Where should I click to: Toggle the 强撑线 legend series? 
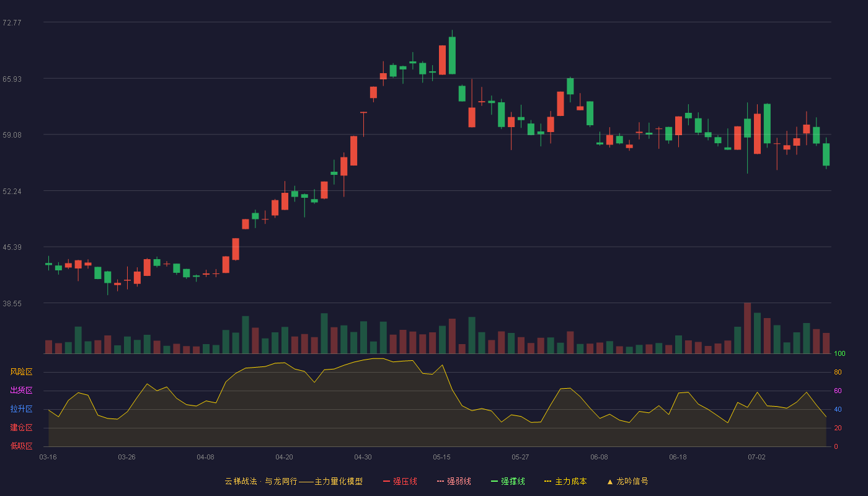(x=508, y=481)
